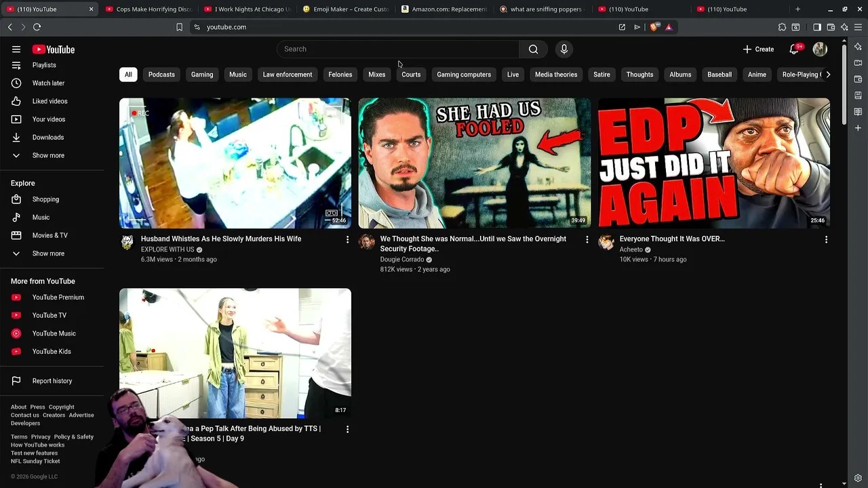Open Report history flag item

click(52, 381)
